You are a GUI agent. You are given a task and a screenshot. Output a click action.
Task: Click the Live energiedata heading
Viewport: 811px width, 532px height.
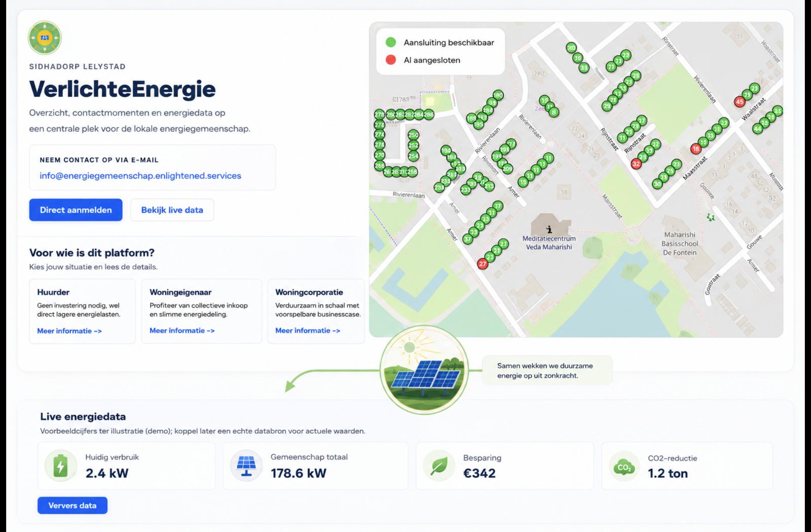click(83, 416)
